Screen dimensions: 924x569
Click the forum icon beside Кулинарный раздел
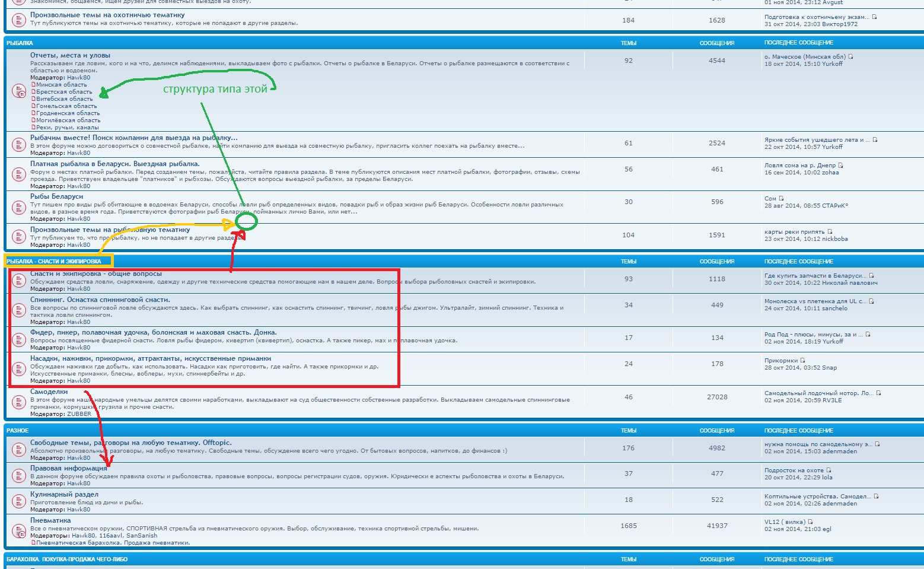click(19, 501)
